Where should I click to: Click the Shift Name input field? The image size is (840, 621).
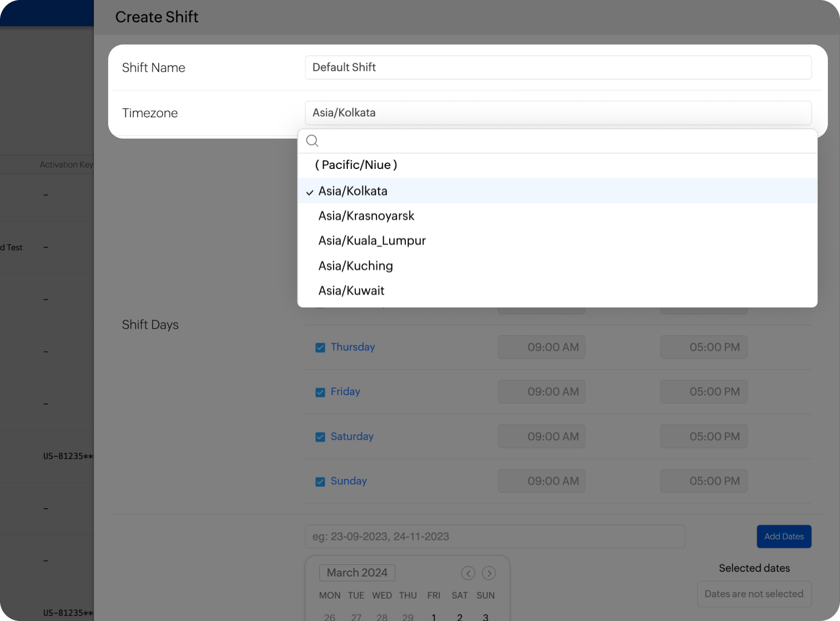[x=558, y=67]
